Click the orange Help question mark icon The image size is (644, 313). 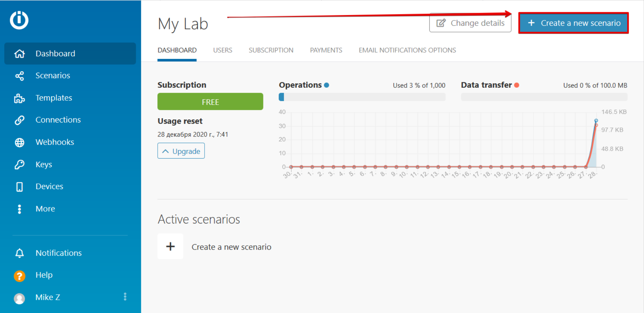(19, 276)
